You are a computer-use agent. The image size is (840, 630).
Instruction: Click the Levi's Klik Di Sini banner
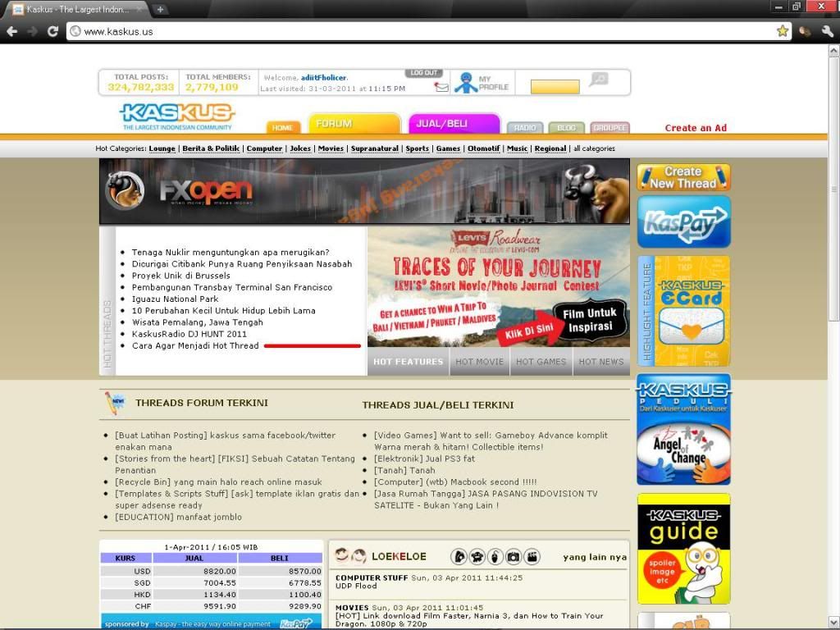[x=498, y=286]
